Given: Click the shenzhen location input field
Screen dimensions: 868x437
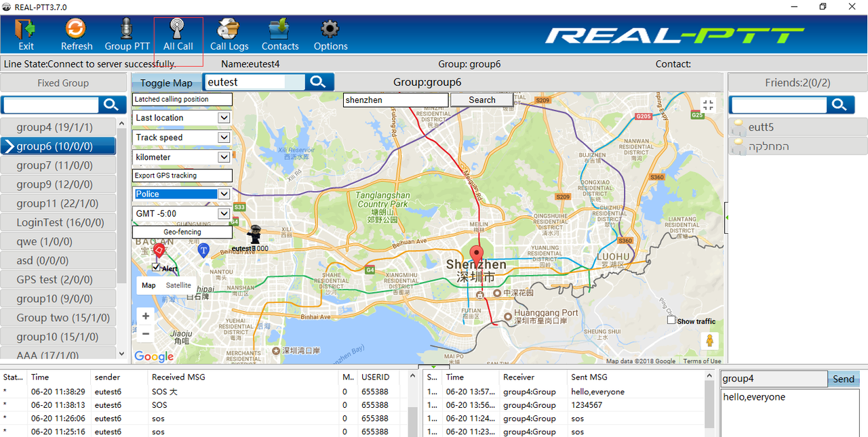Looking at the screenshot, I should (395, 100).
